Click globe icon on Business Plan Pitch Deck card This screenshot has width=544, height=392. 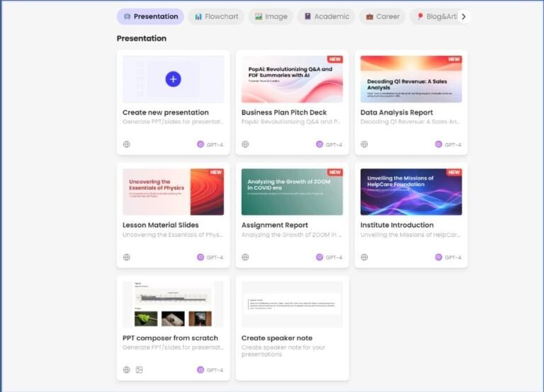(x=245, y=144)
